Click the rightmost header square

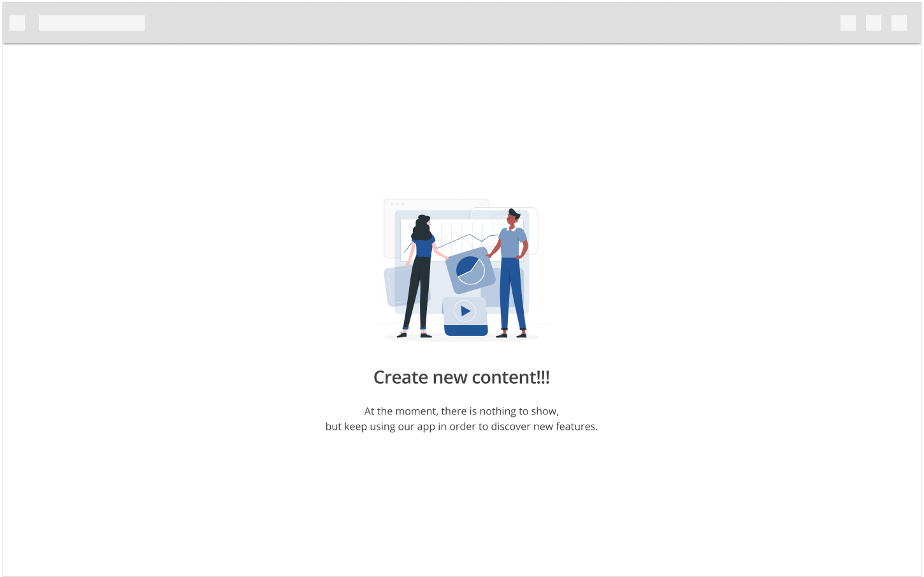(899, 23)
